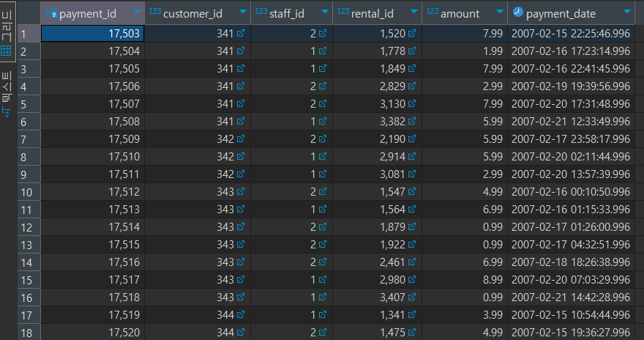Select payment_id cell 17,507
The width and height of the screenshot is (644, 340).
coord(92,104)
